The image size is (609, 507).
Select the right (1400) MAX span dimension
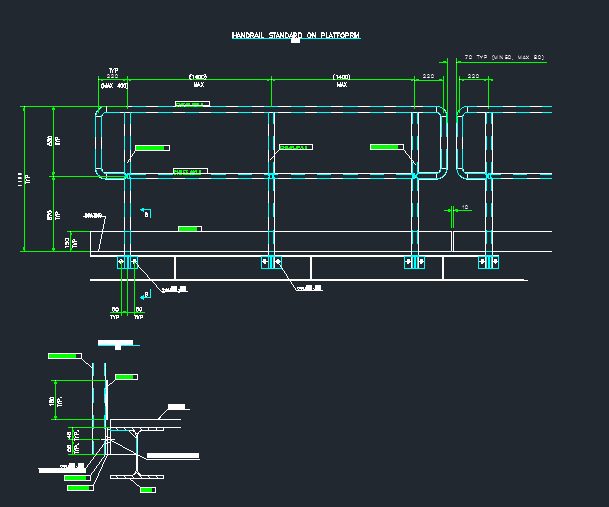point(341,80)
